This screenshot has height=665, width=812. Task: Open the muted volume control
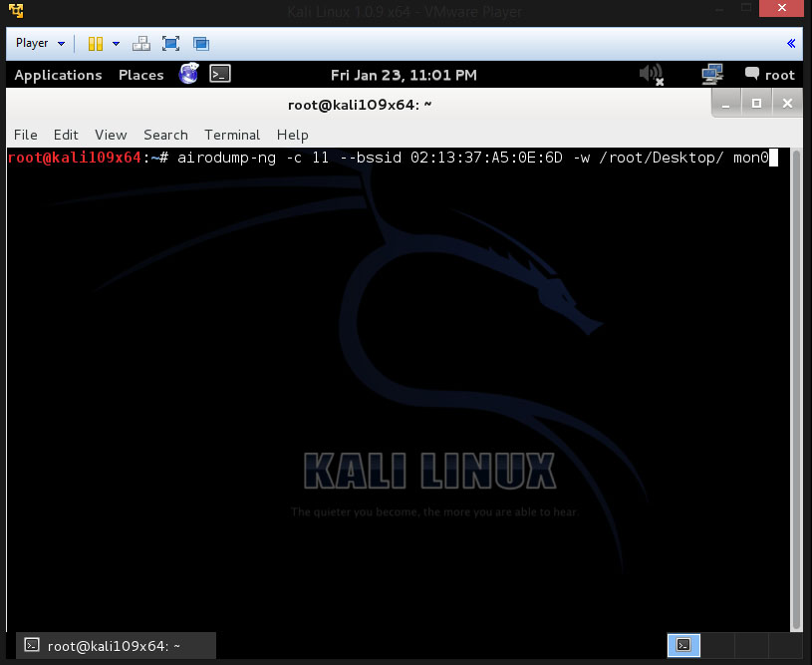point(652,75)
